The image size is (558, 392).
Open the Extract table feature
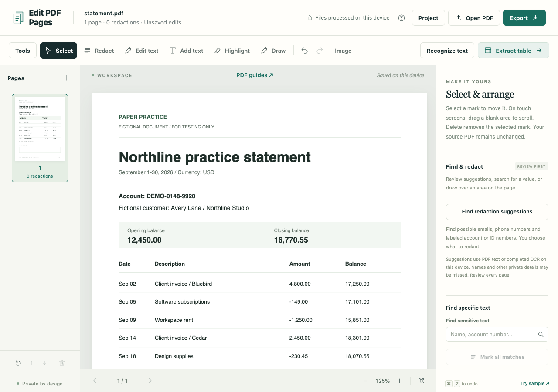(x=513, y=51)
